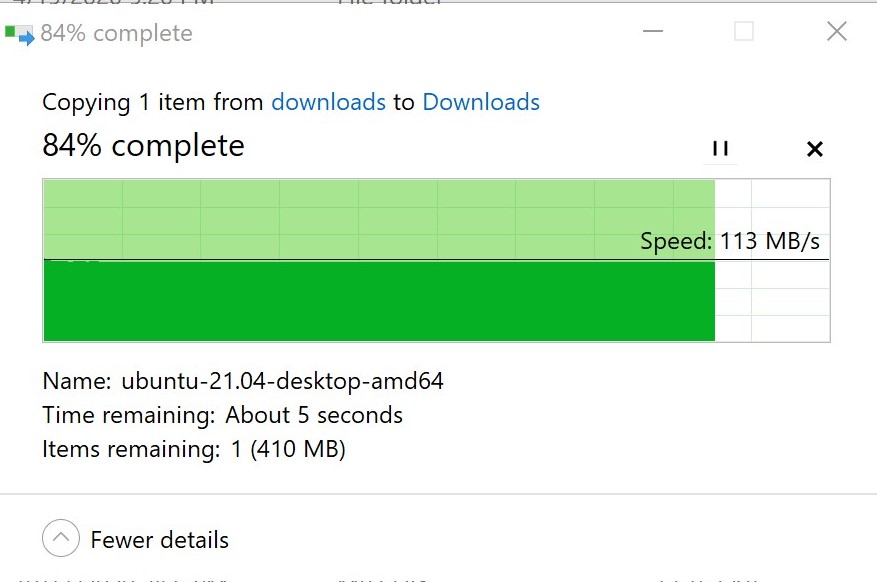Click the 'Time remaining: About 5 seconds' text

click(223, 415)
